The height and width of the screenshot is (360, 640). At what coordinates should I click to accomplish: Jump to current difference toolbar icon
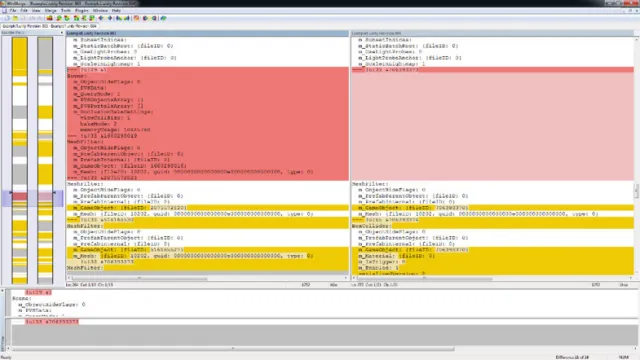click(x=84, y=18)
